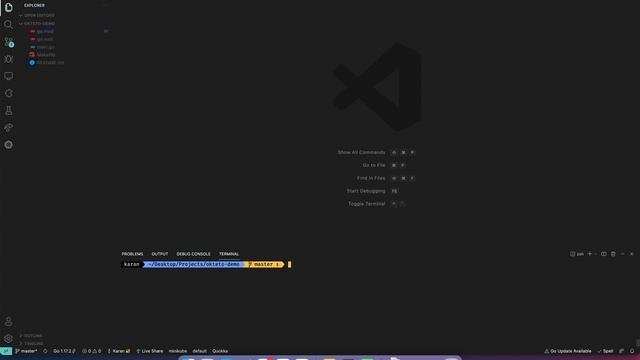
Task: Close the terminal panel
Action: pos(632,254)
